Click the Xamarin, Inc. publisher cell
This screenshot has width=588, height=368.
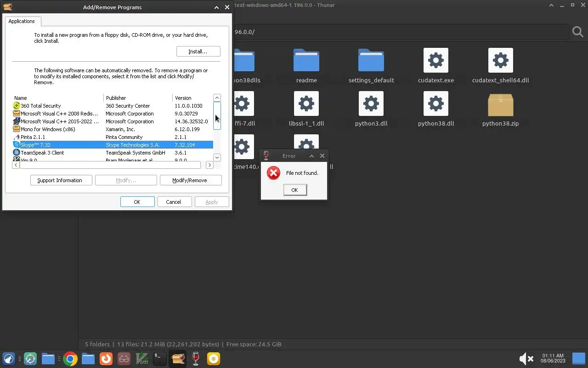[x=120, y=129]
